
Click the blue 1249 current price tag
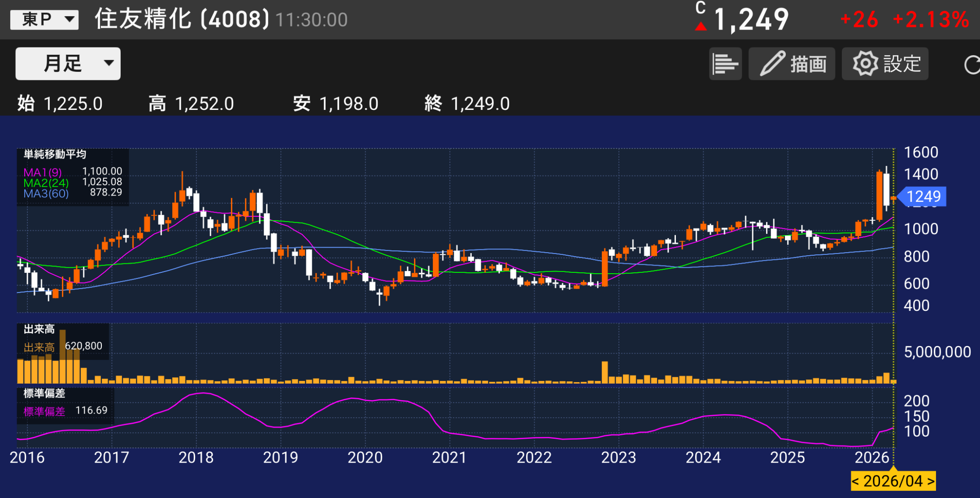pyautogui.click(x=923, y=197)
